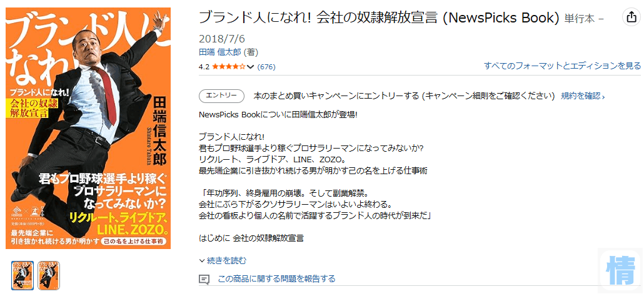Open 規約を確認 terms link

coord(580,96)
